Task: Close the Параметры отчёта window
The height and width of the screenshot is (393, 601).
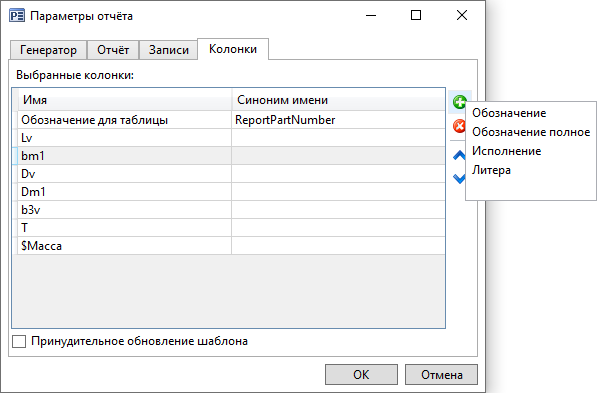Action: [x=462, y=15]
